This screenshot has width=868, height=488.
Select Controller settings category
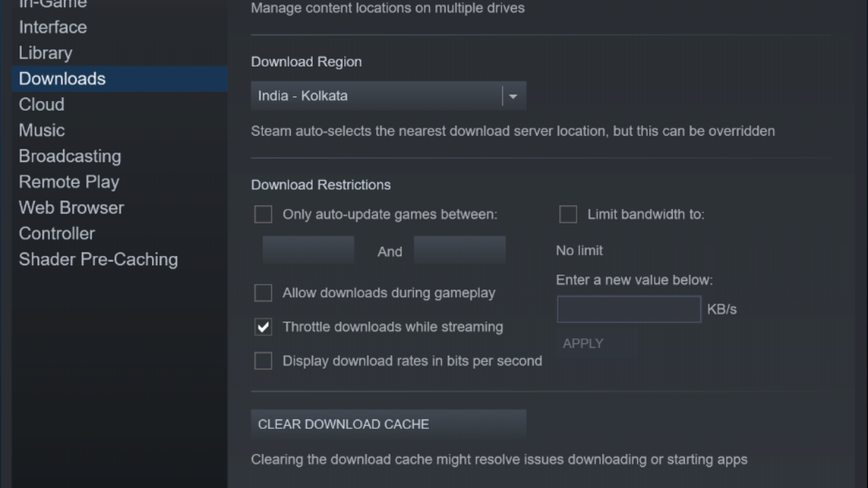[56, 234]
